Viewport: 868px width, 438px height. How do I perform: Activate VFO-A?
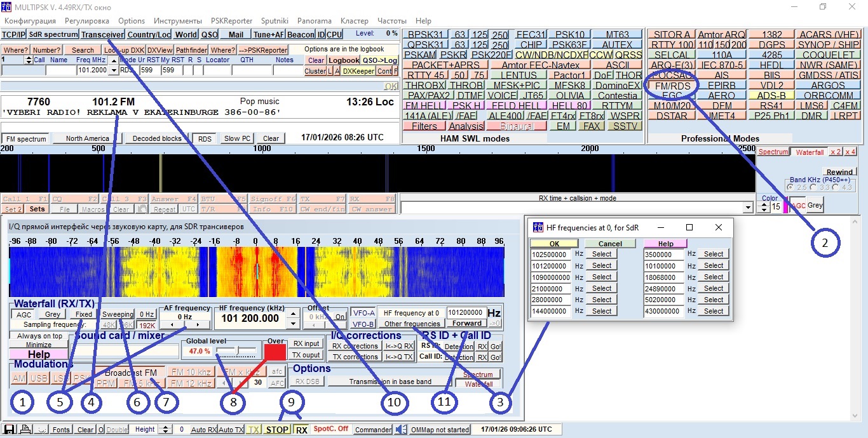pyautogui.click(x=363, y=312)
